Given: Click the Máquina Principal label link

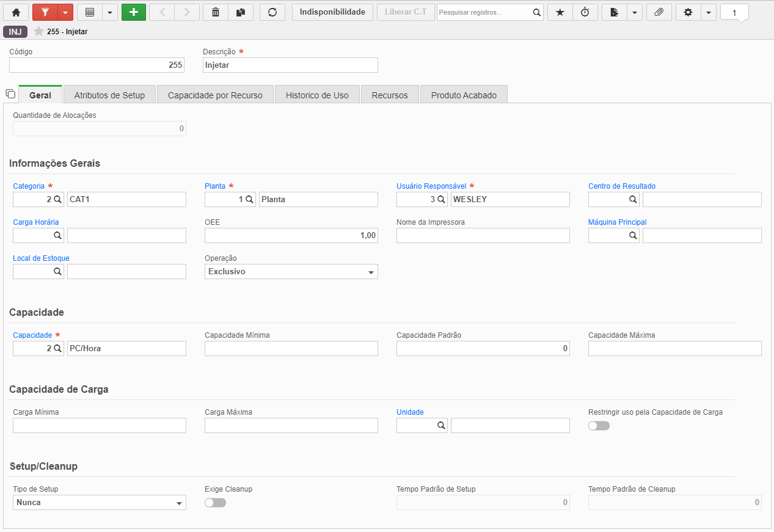Looking at the screenshot, I should (618, 222).
